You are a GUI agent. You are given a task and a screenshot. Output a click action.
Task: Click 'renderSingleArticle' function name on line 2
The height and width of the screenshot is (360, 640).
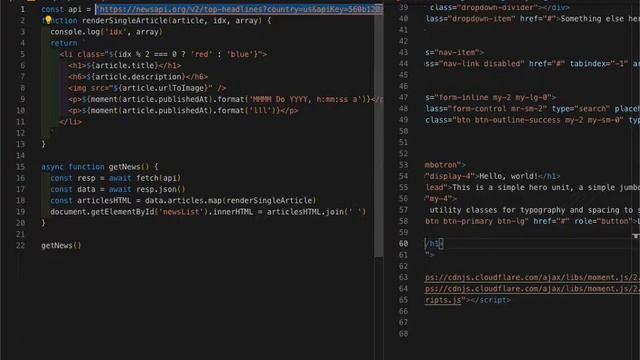tap(124, 20)
